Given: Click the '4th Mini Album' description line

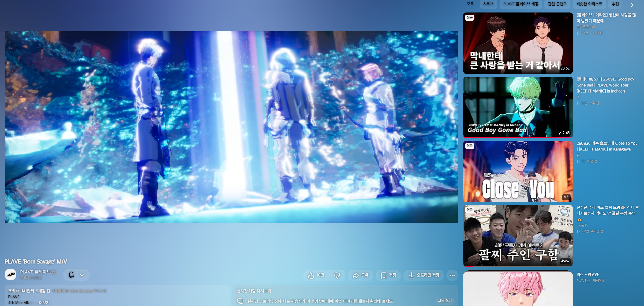Looking at the screenshot, I should click(x=21, y=303).
